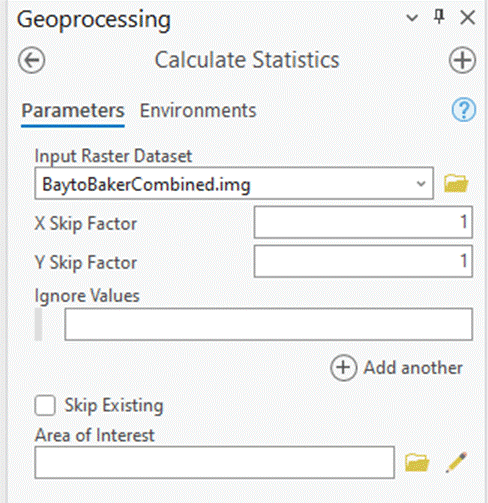Click the plus icon beside Calculate Statistics
Image resolution: width=488 pixels, height=503 pixels.
pos(462,60)
